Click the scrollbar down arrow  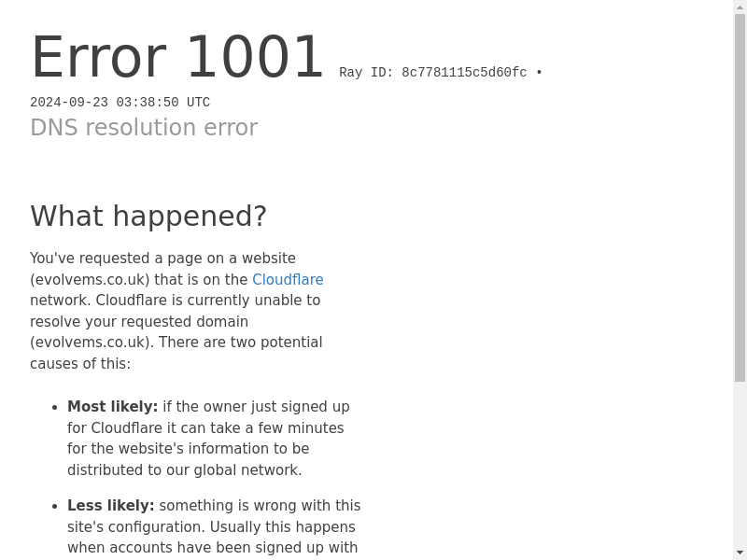point(740,553)
